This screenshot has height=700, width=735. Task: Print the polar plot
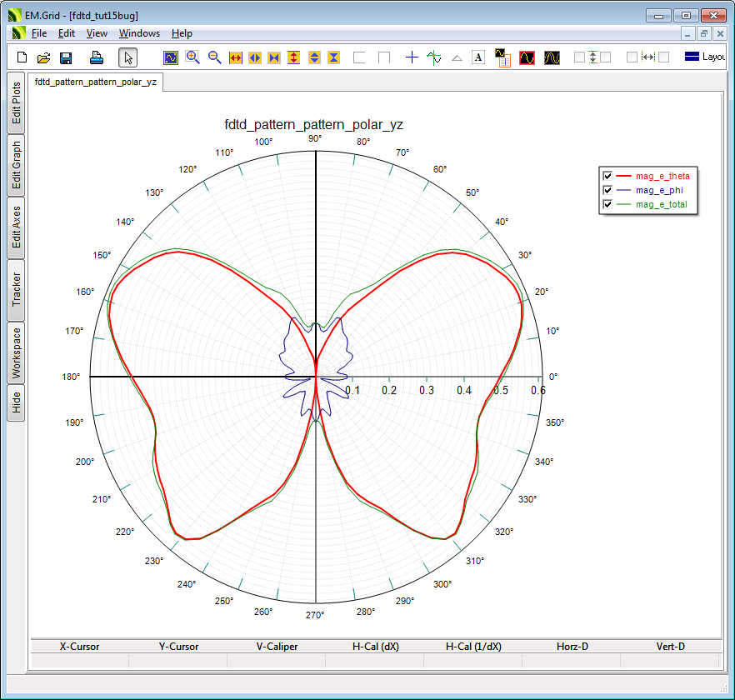pos(97,57)
